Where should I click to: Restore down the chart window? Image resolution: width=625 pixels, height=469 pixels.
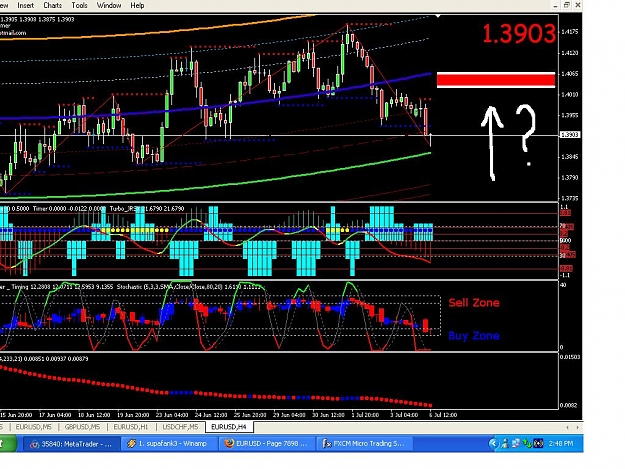[x=566, y=5]
